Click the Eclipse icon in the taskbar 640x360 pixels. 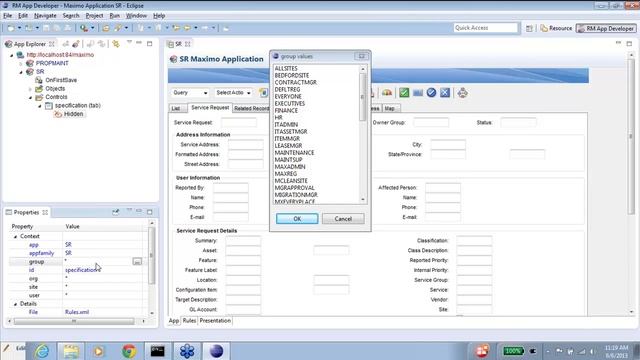coord(216,351)
